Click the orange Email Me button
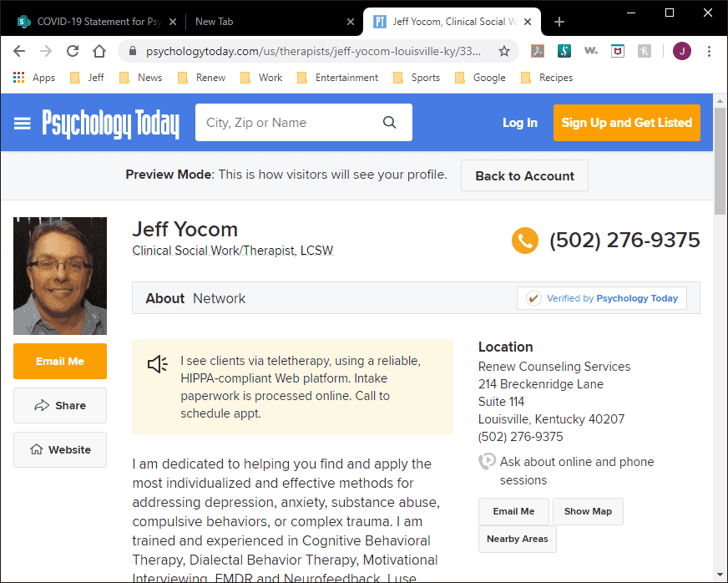The image size is (728, 583). [60, 362]
